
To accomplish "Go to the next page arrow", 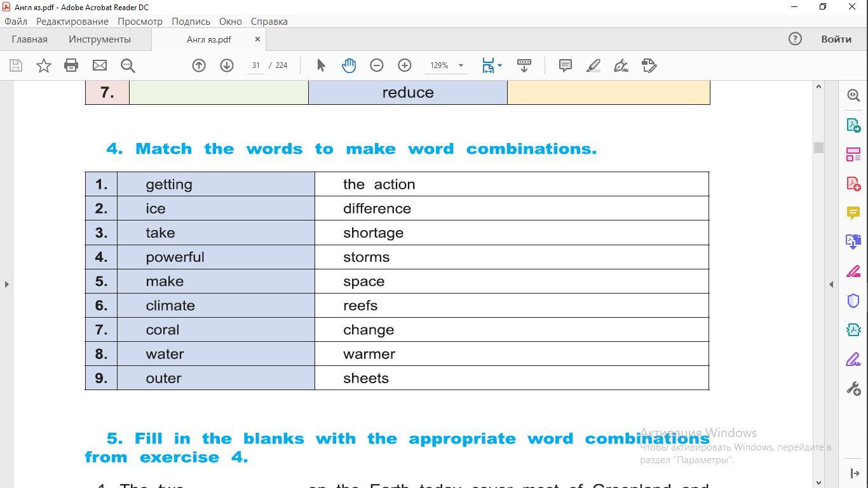I will pos(227,65).
